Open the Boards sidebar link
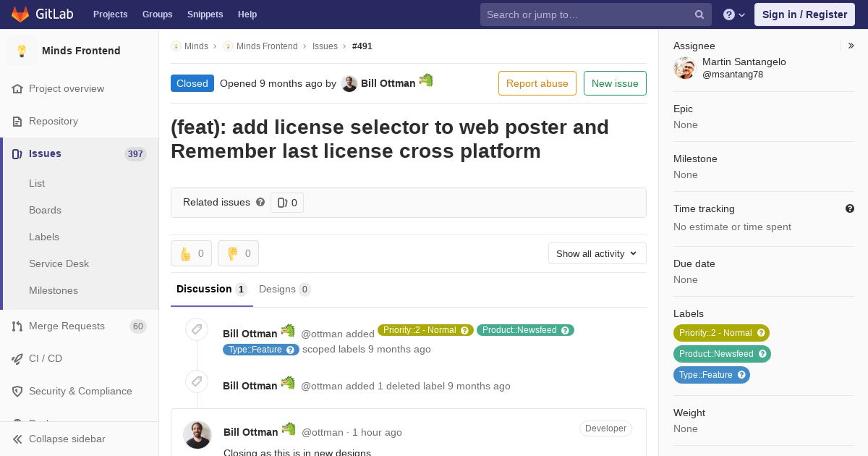This screenshot has width=868, height=456. pyautogui.click(x=45, y=210)
